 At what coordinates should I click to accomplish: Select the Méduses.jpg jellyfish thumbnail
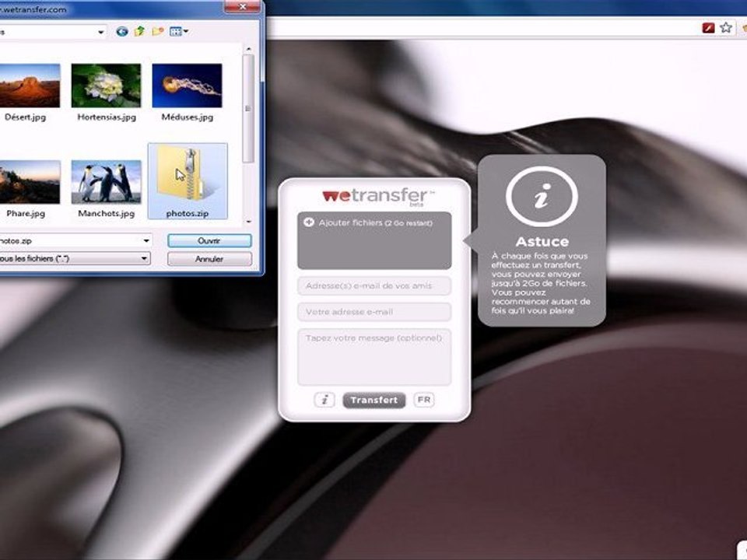[187, 86]
